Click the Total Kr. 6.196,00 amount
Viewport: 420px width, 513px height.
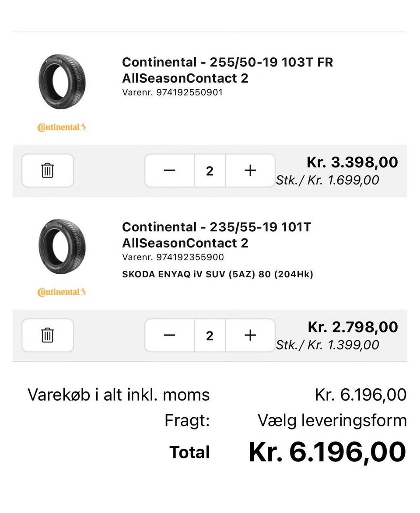coord(327,452)
